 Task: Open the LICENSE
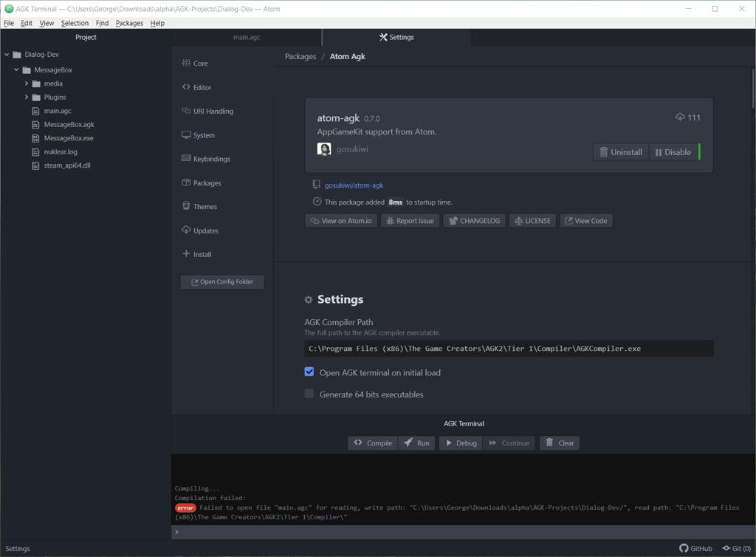click(x=533, y=221)
